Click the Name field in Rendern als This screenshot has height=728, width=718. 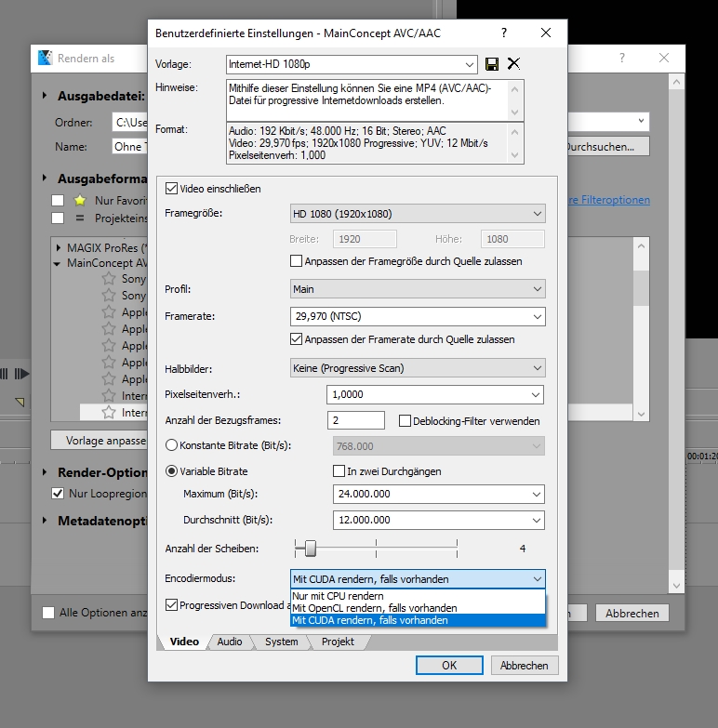coord(130,146)
